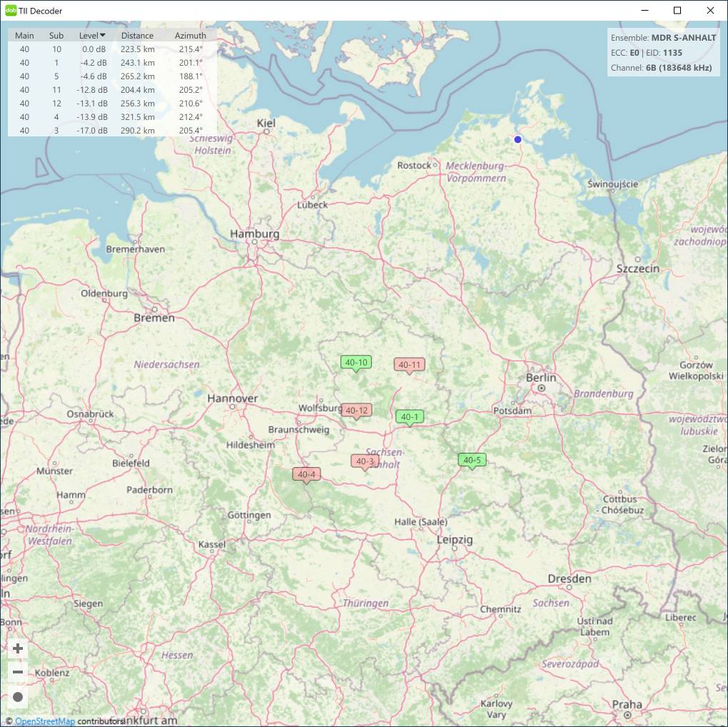
Task: Click the Sub column header
Action: 56,36
